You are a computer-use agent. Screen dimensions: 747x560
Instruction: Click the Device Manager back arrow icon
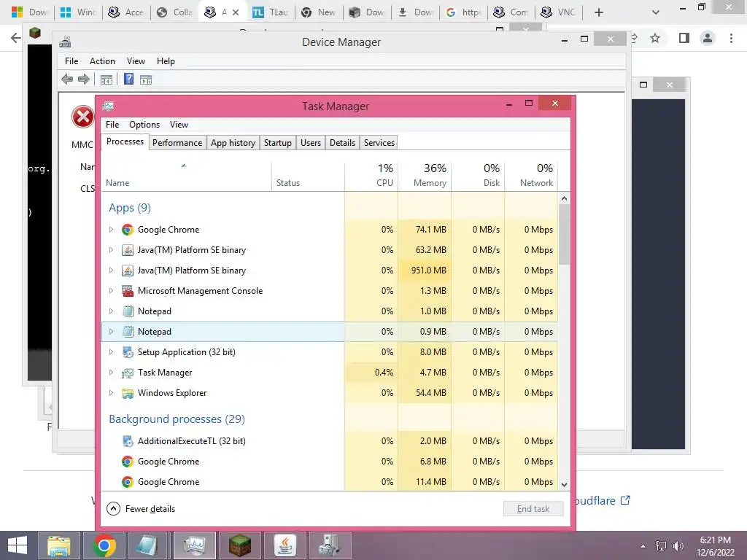(67, 79)
